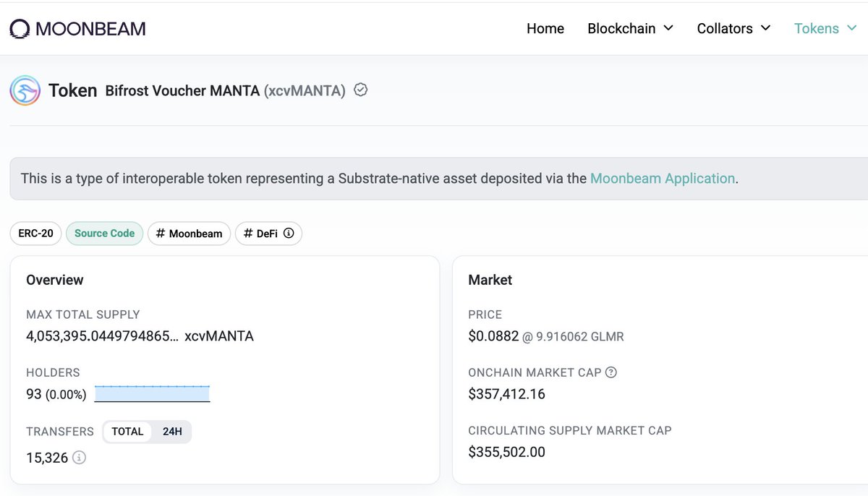Select the TOTAL transfers toggle

point(127,432)
